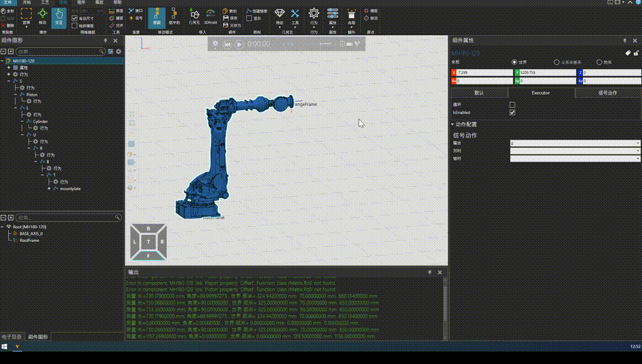Open the 信号 (Signal) connection tool
Screen dimensions: 642x364
point(135,18)
